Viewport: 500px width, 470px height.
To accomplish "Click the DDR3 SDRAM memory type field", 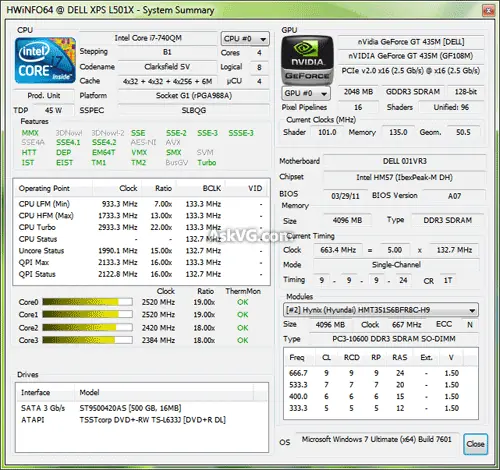I will (x=447, y=220).
